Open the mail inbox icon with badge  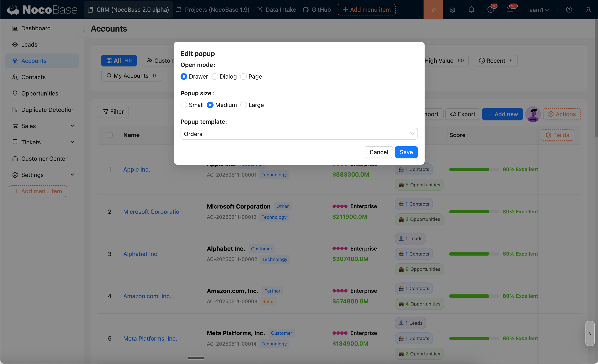(x=510, y=10)
